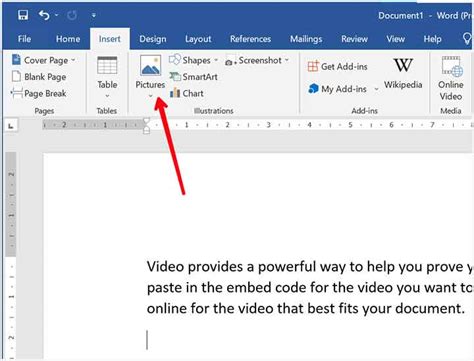Click the Table grid icon
Viewport: 474px width, 361px height.
(107, 65)
